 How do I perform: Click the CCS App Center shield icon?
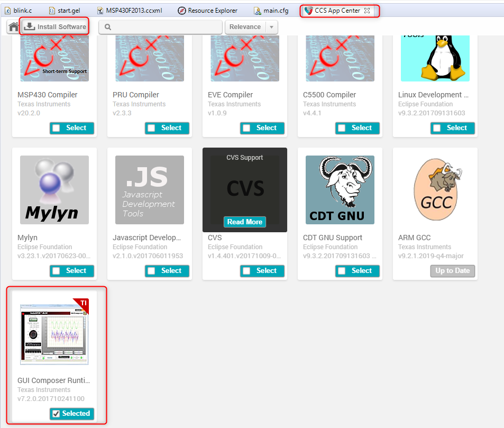(308, 11)
